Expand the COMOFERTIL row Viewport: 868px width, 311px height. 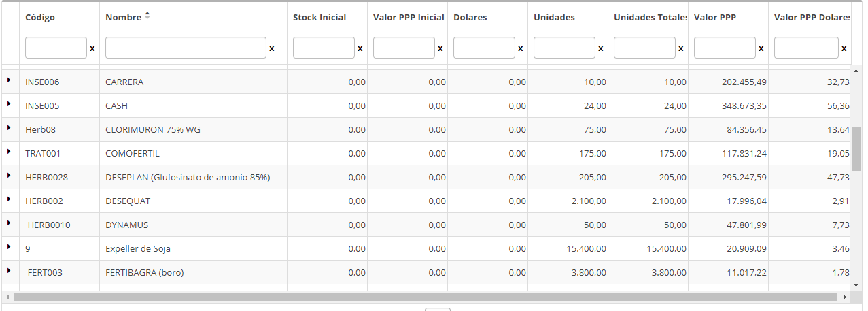(x=10, y=152)
